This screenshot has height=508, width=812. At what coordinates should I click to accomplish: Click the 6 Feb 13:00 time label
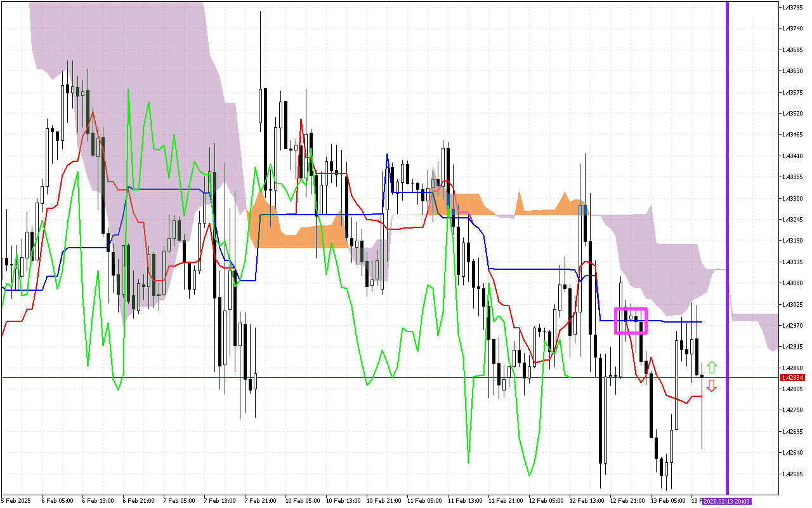98,501
